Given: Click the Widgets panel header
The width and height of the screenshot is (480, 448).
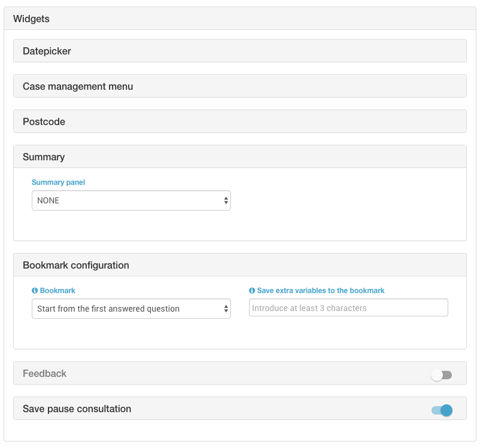Looking at the screenshot, I should coord(240,19).
